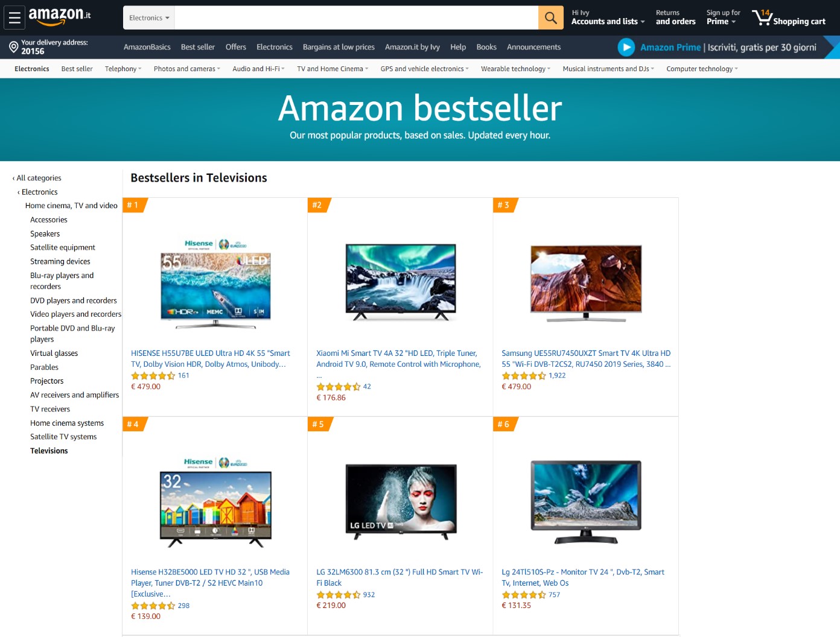This screenshot has width=840, height=637.
Task: Expand the Telephony submenu
Action: pos(123,69)
